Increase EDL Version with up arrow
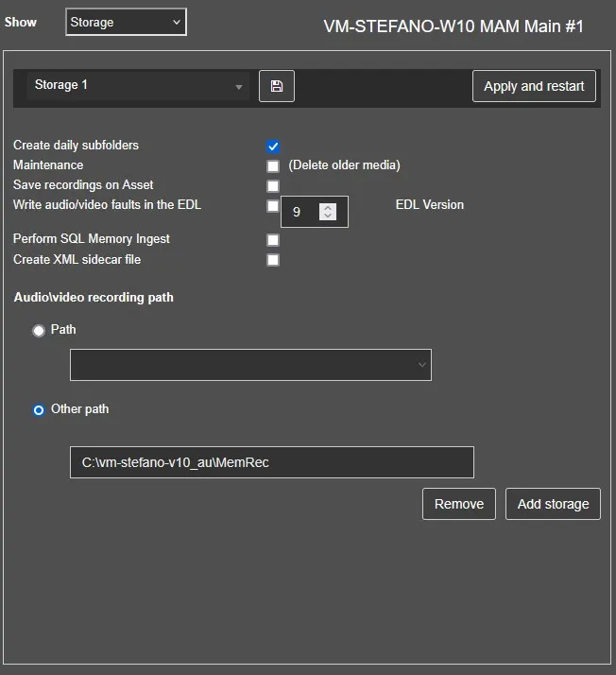The height and width of the screenshot is (675, 616). pos(328,207)
